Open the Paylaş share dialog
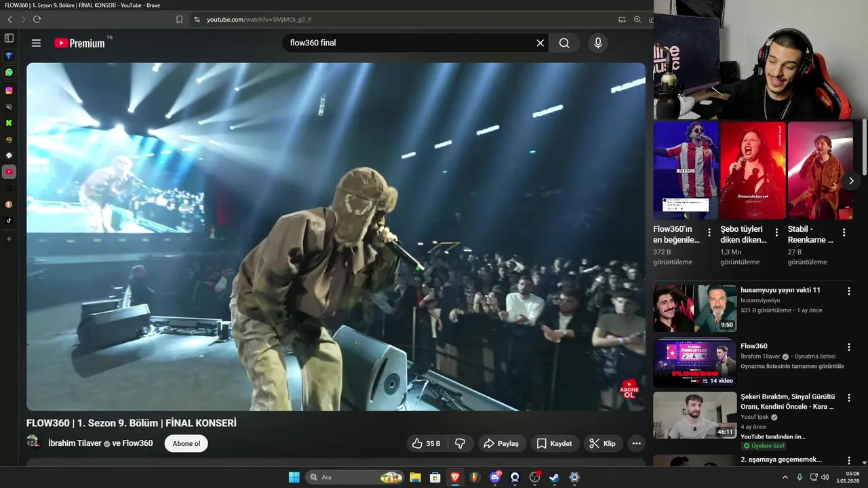The height and width of the screenshot is (488, 868). (x=501, y=443)
